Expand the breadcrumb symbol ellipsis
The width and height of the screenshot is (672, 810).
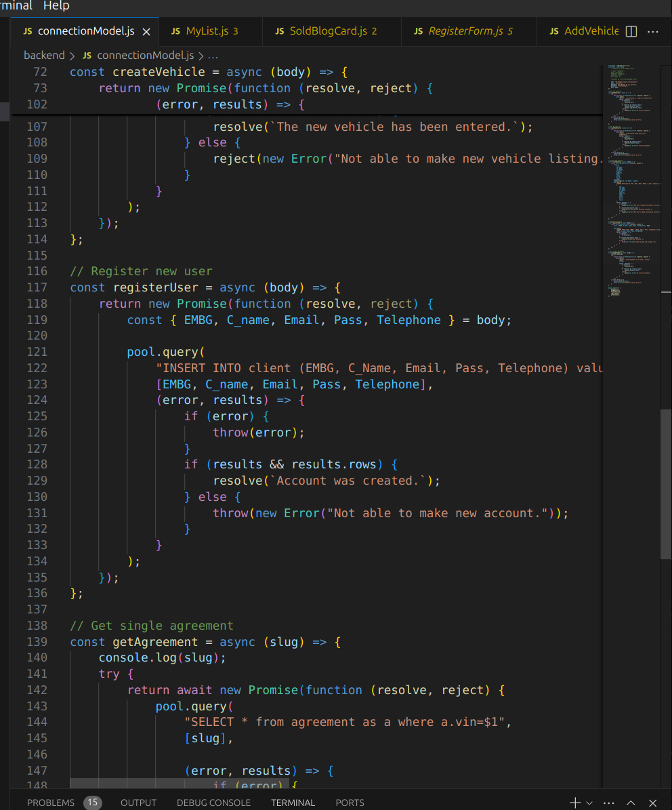tap(213, 56)
